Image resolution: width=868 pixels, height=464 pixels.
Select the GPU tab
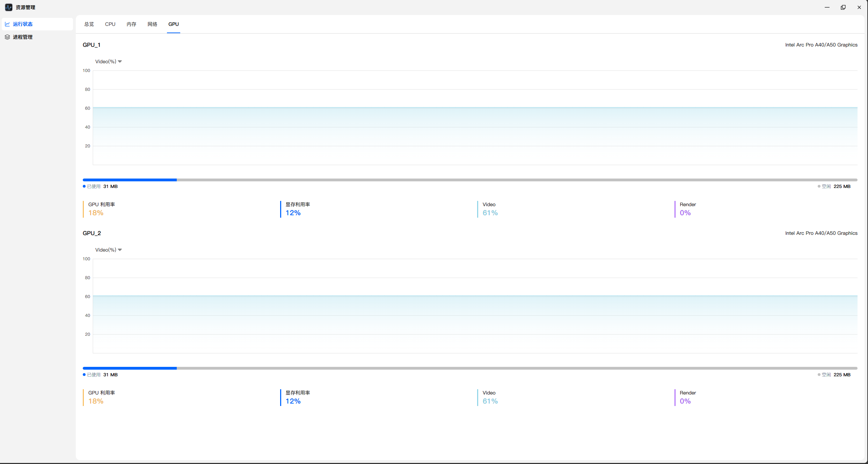174,24
